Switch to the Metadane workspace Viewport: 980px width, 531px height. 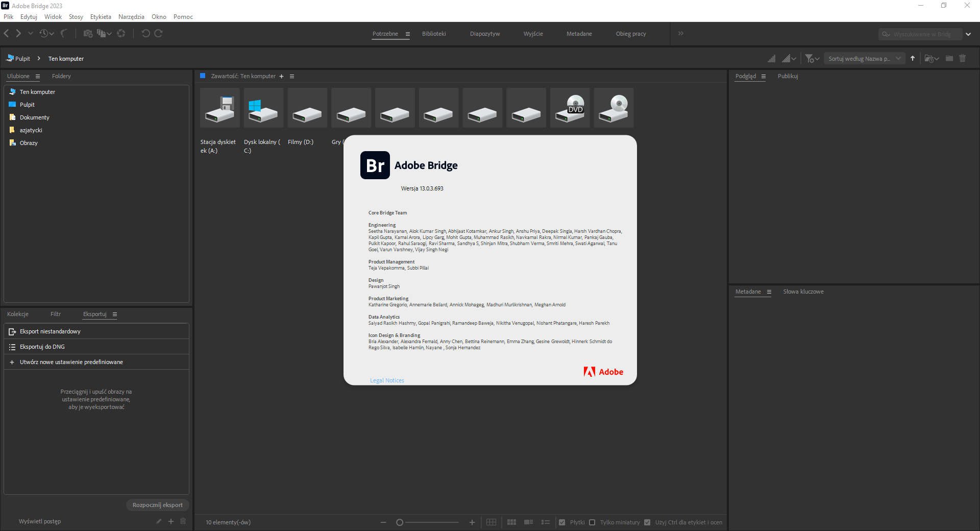point(579,34)
